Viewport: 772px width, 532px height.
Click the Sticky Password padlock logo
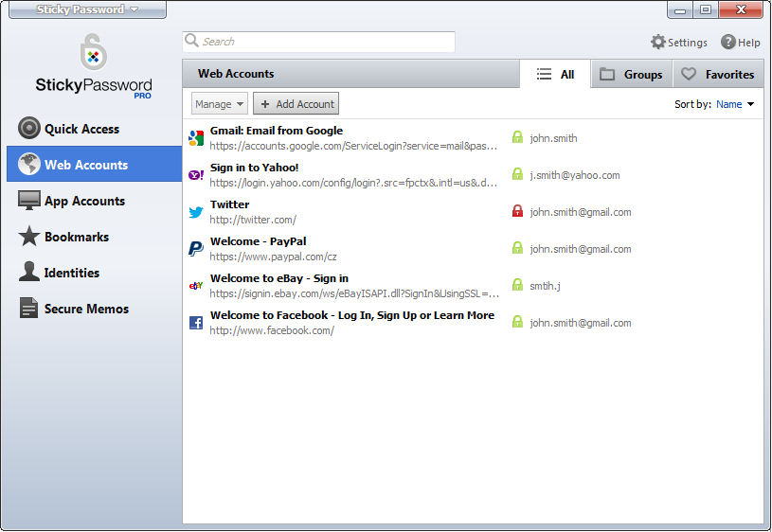point(94,52)
